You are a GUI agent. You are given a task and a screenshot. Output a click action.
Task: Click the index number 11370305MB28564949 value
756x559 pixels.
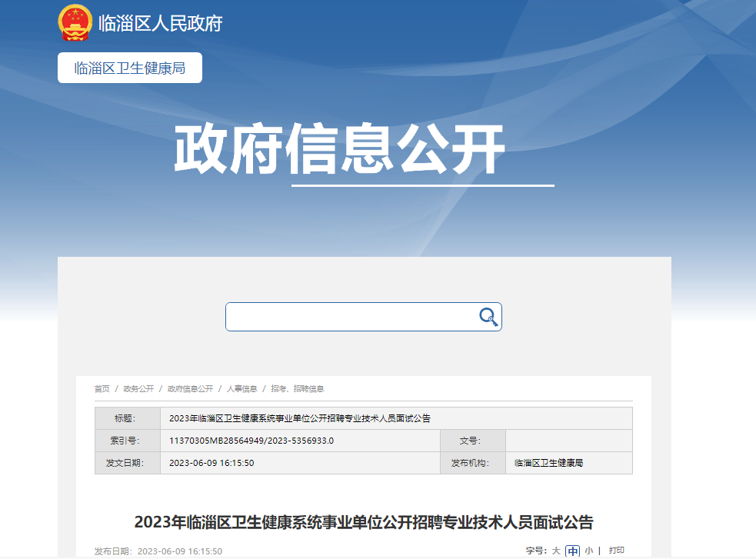pyautogui.click(x=251, y=441)
